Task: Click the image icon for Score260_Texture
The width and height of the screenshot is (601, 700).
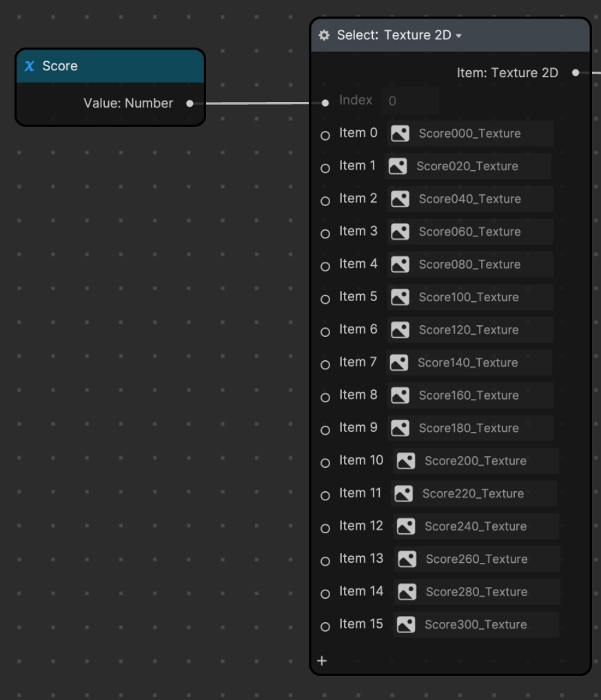Action: (x=407, y=559)
